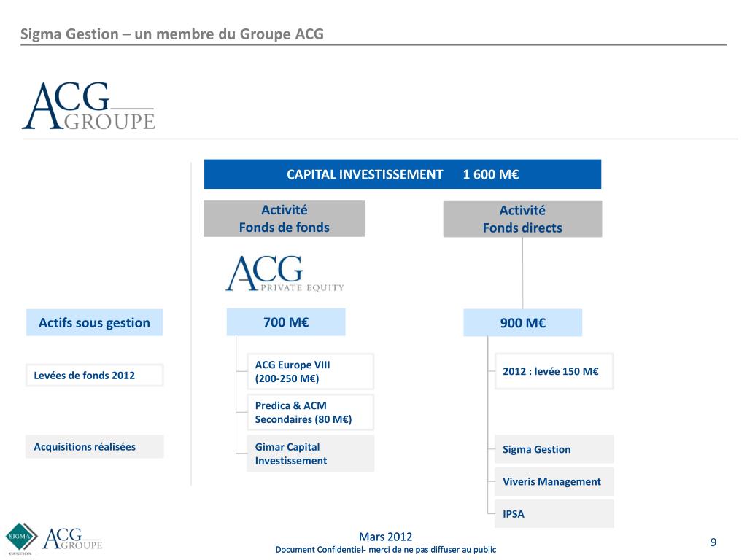Click the 'Actifs sous gestion' label
Image resolution: width=747 pixels, height=560 pixels.
click(x=94, y=323)
